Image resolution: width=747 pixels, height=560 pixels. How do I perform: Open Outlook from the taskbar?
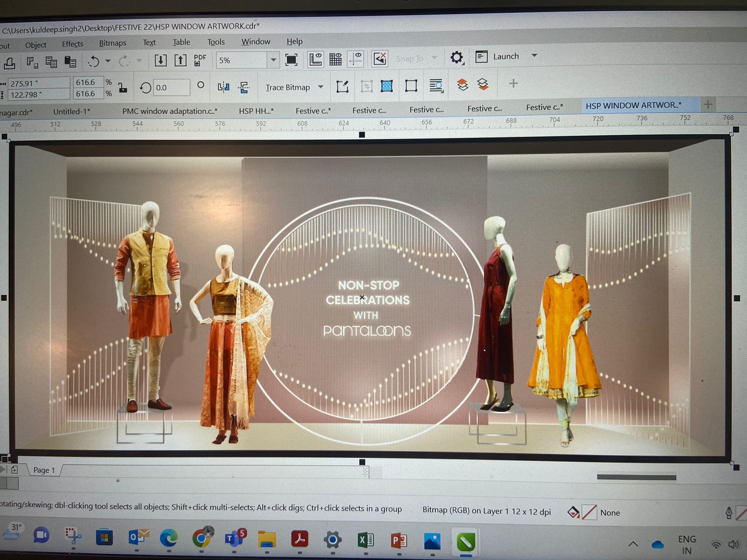point(138,538)
